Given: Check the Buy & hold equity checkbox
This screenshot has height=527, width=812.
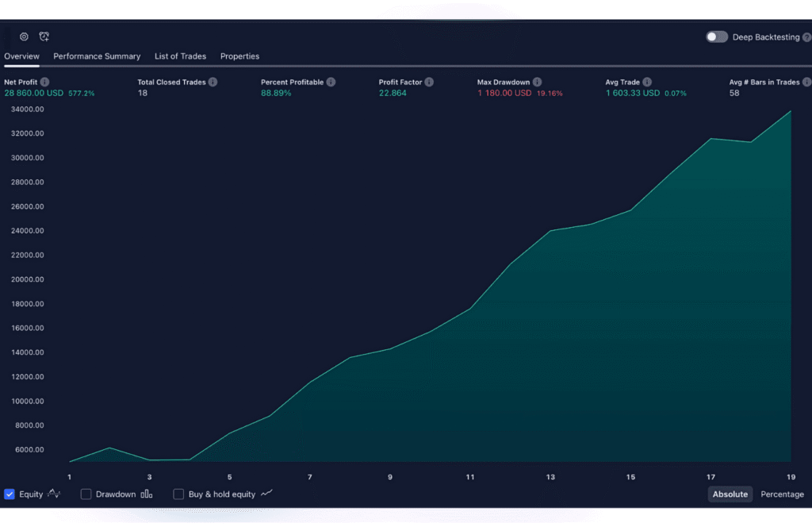Looking at the screenshot, I should (178, 494).
